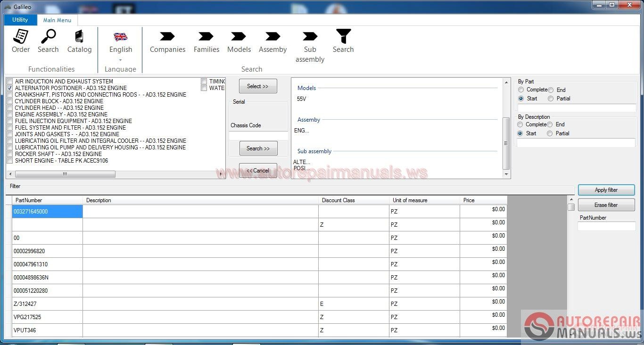The image size is (644, 345).
Task: Select part number VPG217525
Action: point(47,317)
